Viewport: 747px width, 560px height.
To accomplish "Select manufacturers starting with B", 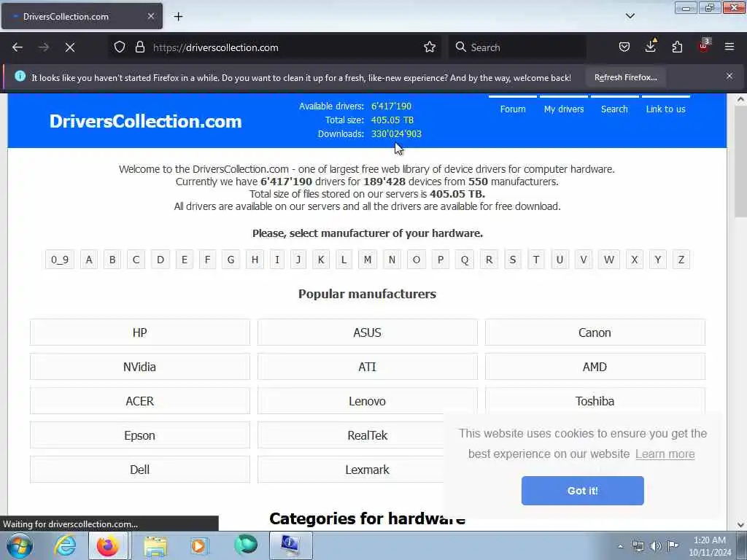I will pyautogui.click(x=112, y=260).
